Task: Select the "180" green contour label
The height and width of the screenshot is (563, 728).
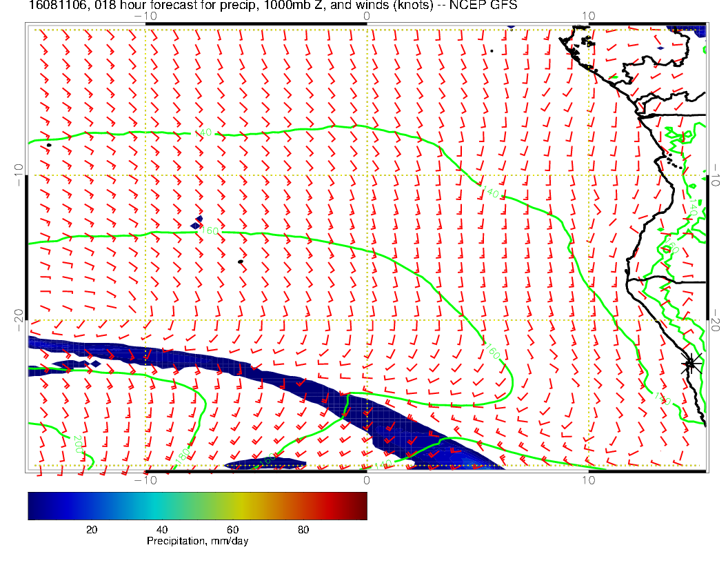Action: 182,456
